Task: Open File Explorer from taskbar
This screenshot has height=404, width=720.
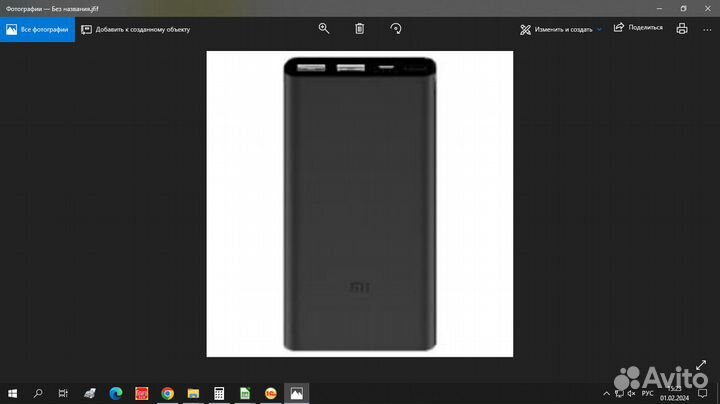Action: pyautogui.click(x=193, y=393)
